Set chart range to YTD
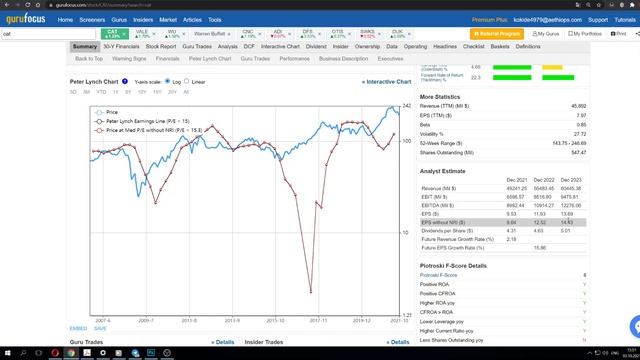 coord(101,92)
